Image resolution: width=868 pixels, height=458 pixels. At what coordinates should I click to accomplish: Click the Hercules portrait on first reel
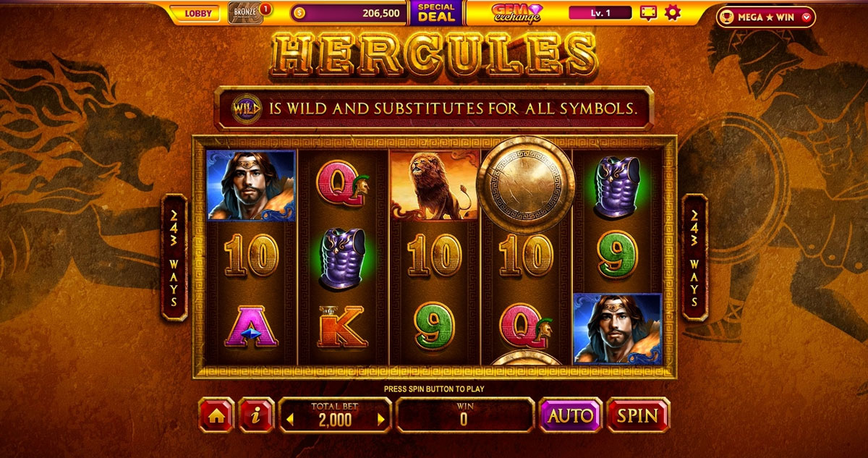[251, 185]
